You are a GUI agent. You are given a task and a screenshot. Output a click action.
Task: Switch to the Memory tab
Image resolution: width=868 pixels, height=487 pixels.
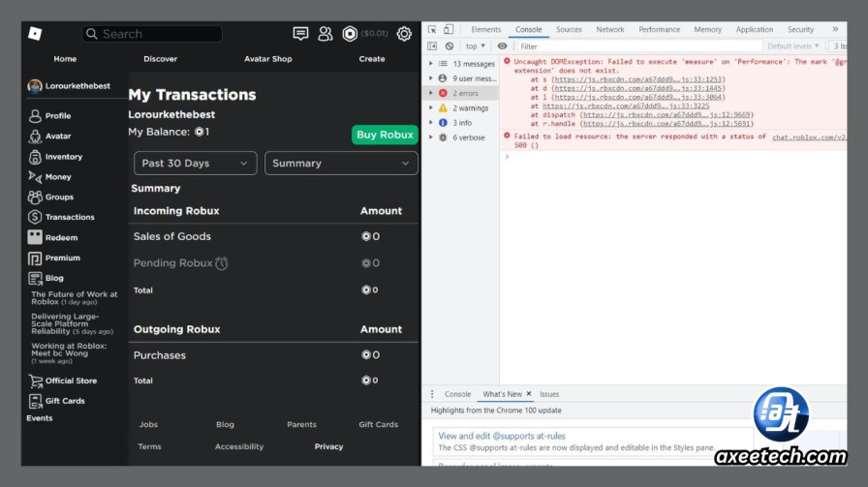(x=707, y=29)
